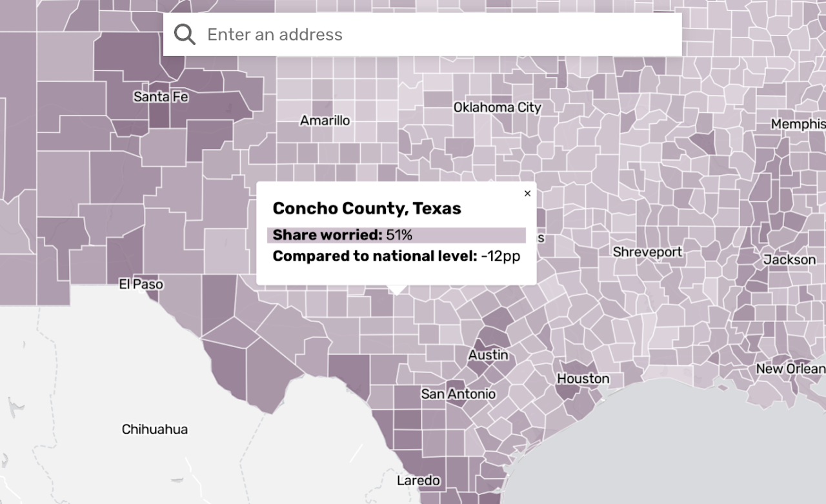Image resolution: width=826 pixels, height=504 pixels.
Task: Click the San Antonio label
Action: pos(458,393)
